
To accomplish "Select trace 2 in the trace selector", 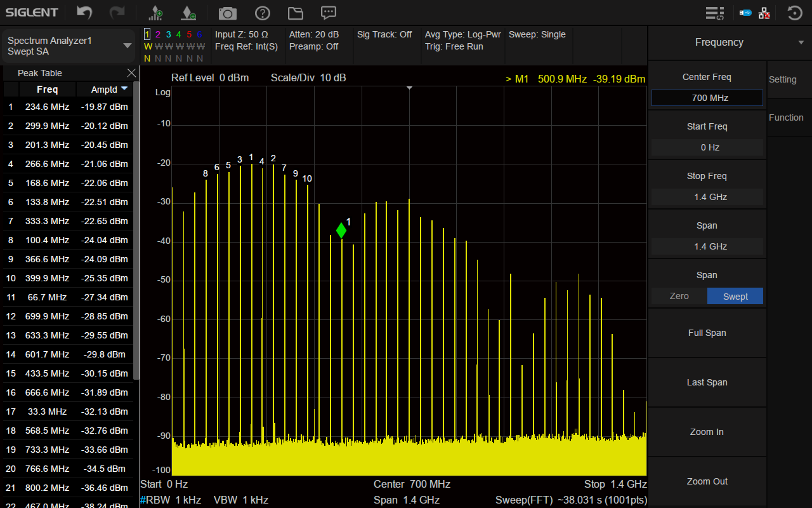I will pos(158,35).
